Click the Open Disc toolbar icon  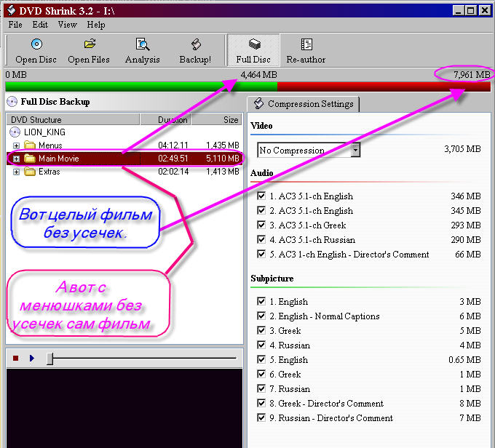click(x=36, y=44)
